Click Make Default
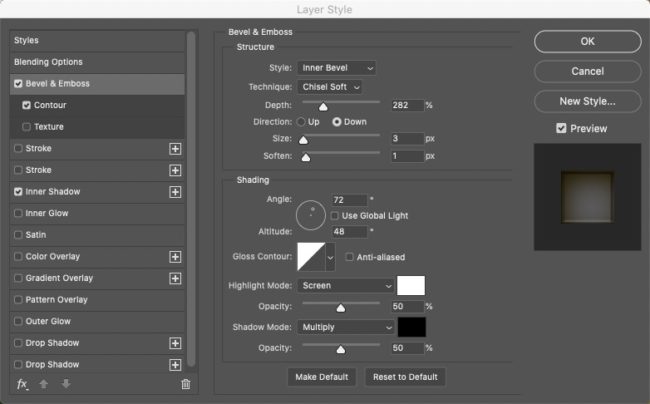 click(322, 377)
